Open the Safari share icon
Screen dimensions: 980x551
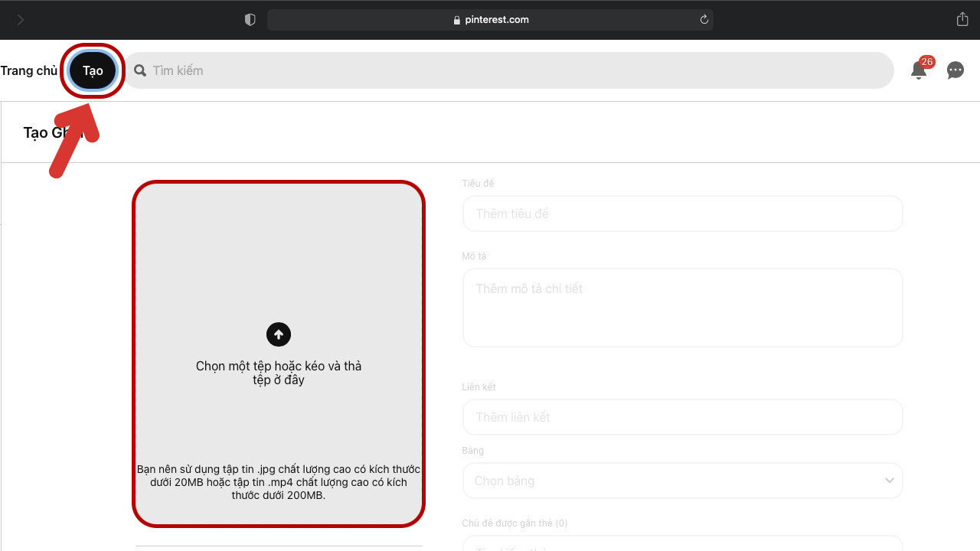pyautogui.click(x=962, y=20)
